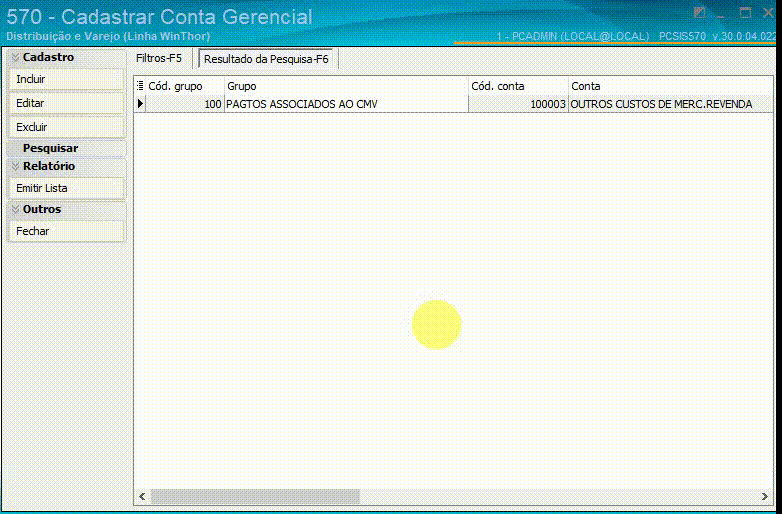Open the grid column chooser icon
This screenshot has height=514, width=782.
pyautogui.click(x=140, y=86)
